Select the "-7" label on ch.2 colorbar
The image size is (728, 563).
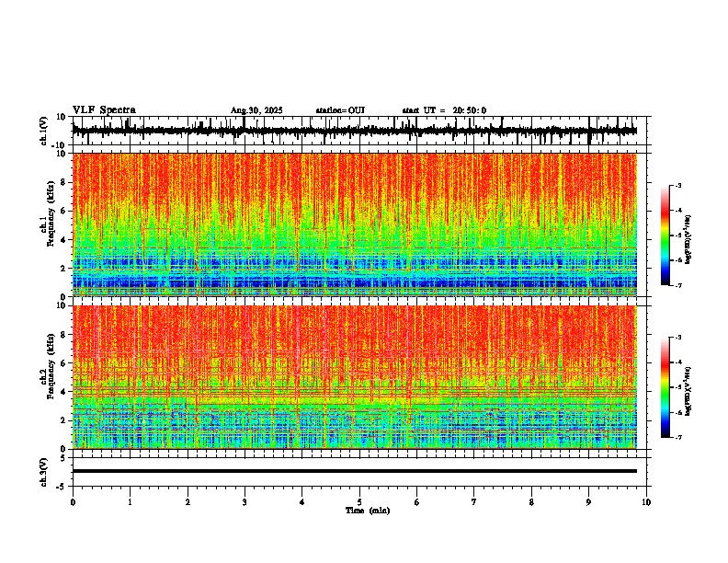[678, 438]
